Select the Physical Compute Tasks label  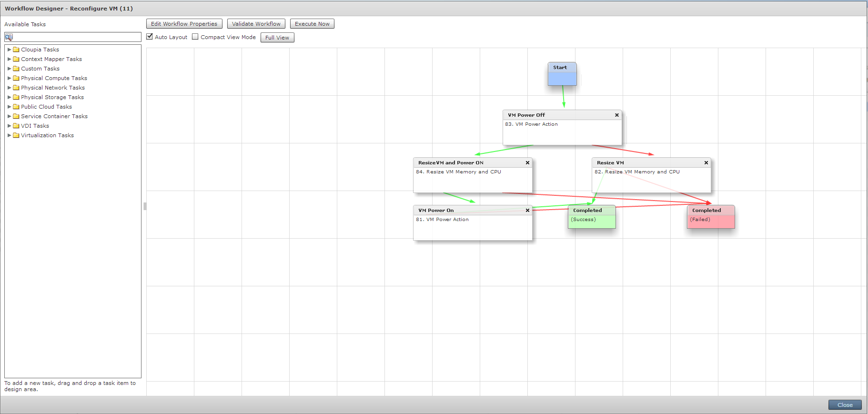click(54, 78)
